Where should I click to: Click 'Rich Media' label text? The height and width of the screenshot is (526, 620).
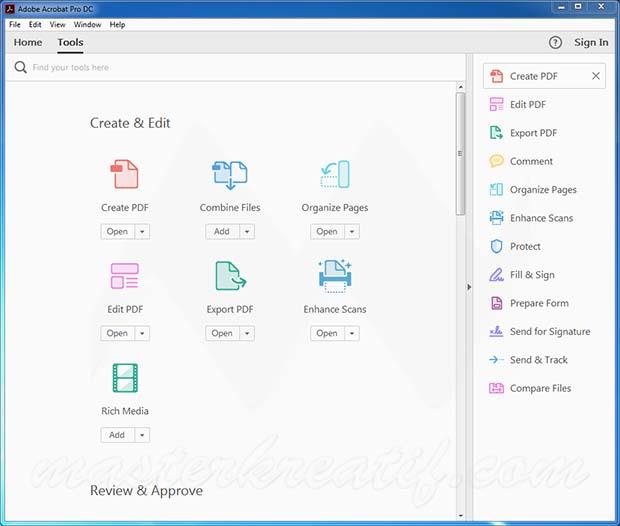tap(125, 411)
